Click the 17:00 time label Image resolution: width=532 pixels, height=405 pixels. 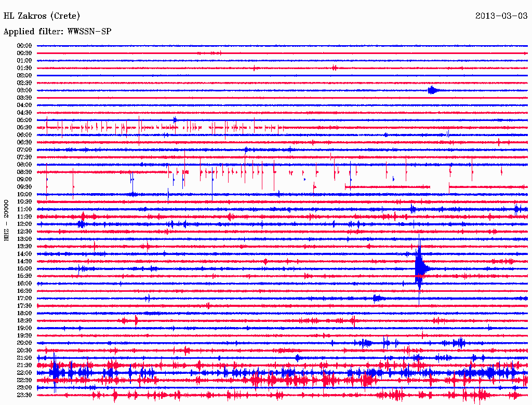(24, 299)
